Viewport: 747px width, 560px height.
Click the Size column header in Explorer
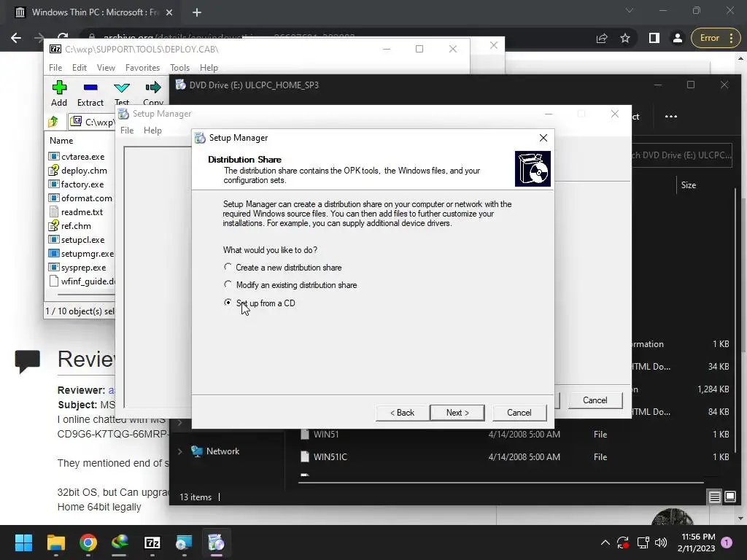point(689,184)
